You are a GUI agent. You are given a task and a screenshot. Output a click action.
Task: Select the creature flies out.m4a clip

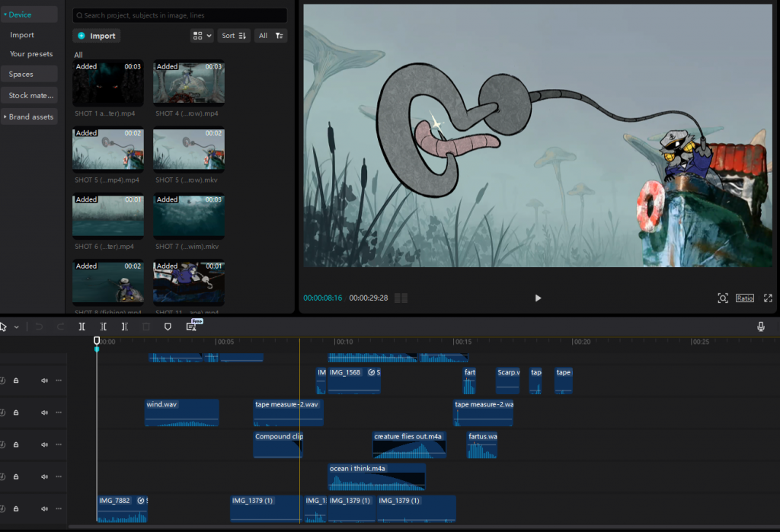coord(409,444)
